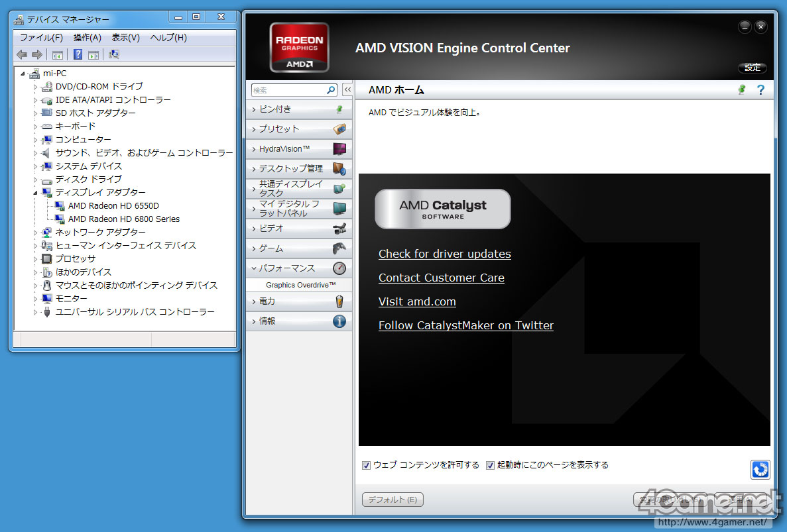
Task: Open 操作(A) menu in Device Manager
Action: 88,38
